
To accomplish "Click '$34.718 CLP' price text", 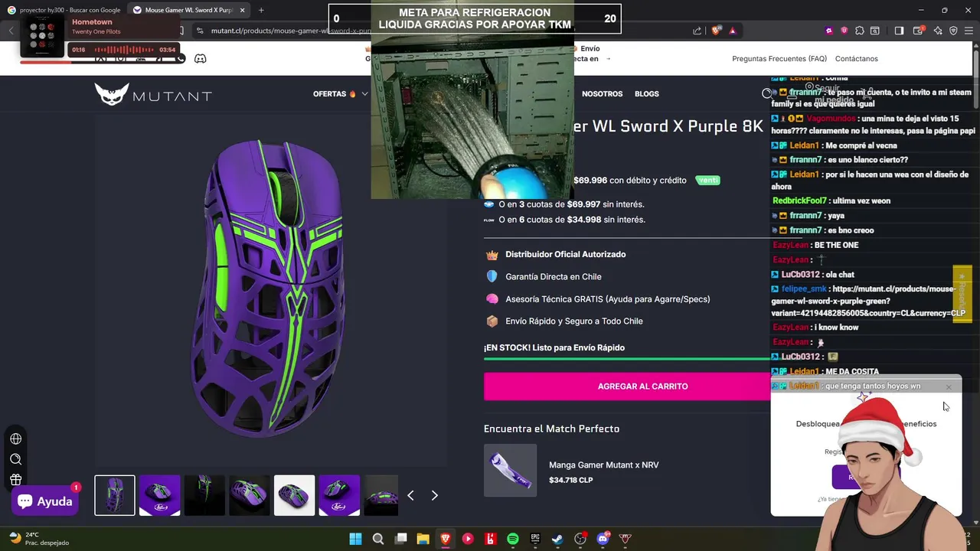I will (x=571, y=481).
